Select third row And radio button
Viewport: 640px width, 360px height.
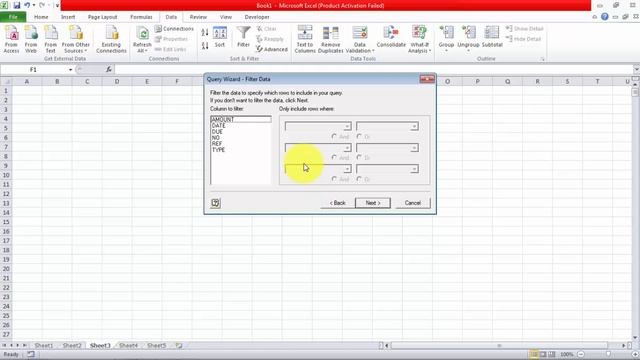pos(334,179)
